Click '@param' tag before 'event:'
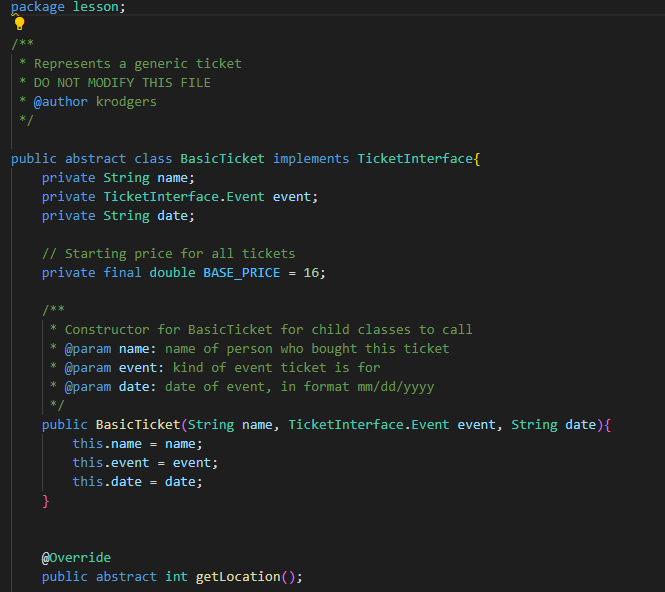Image resolution: width=665 pixels, height=592 pixels. (88, 368)
